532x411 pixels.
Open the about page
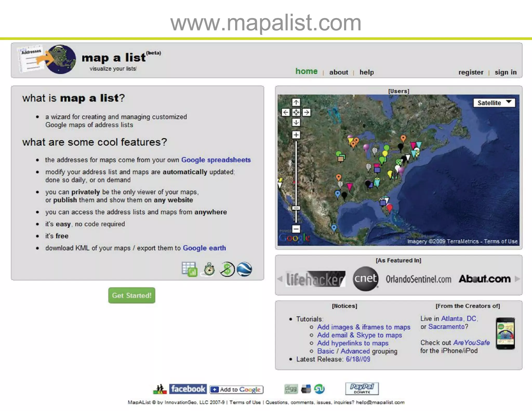point(339,72)
